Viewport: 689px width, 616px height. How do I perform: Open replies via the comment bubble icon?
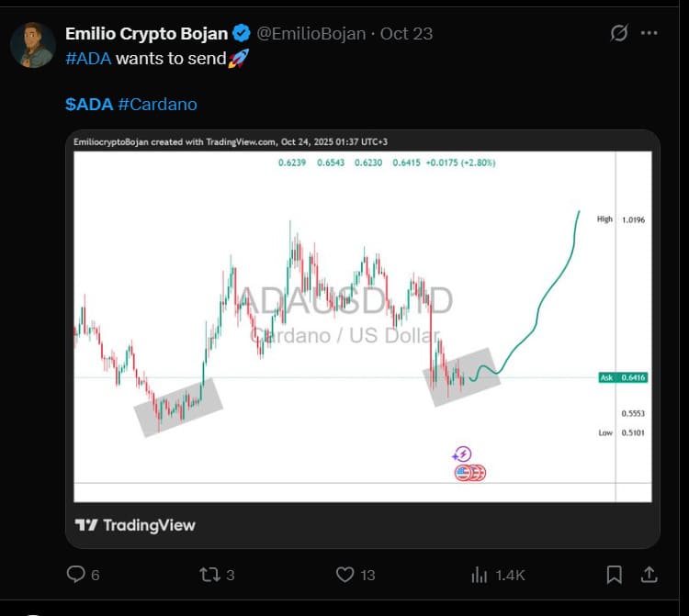click(x=76, y=575)
